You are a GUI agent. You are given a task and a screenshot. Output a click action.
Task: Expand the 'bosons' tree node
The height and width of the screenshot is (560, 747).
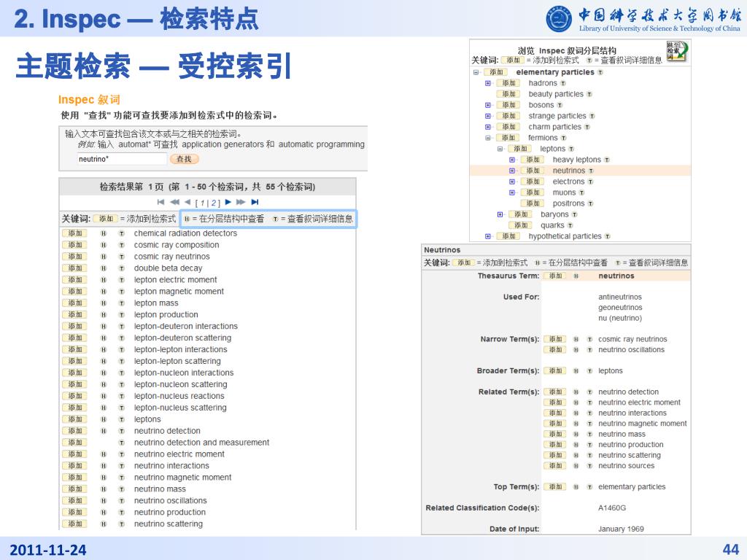point(487,105)
